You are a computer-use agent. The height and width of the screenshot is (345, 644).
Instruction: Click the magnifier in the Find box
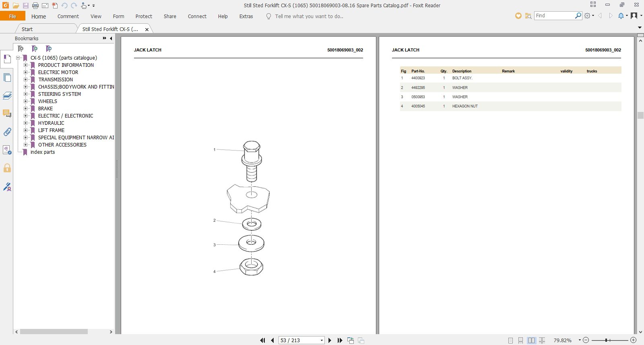(578, 16)
